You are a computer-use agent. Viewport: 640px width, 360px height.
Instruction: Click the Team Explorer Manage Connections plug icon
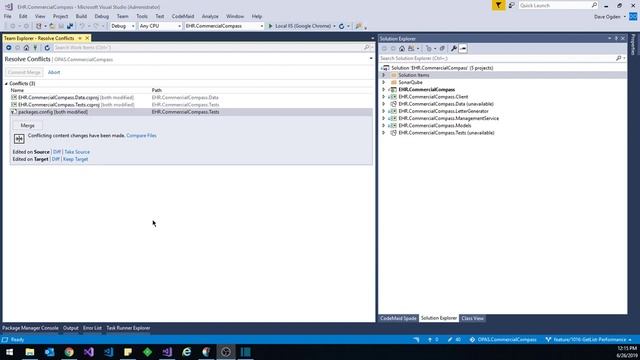pos(36,48)
